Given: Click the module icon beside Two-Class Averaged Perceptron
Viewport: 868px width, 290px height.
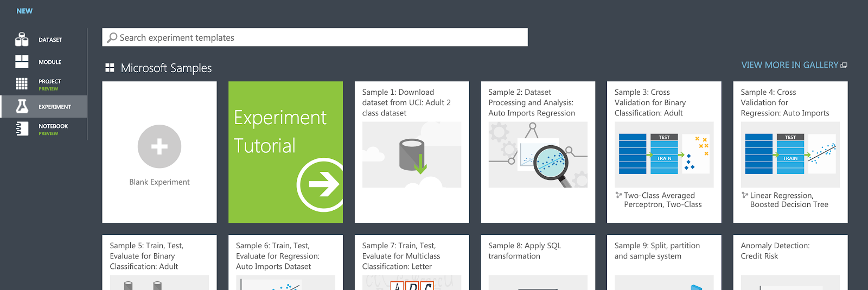Looking at the screenshot, I should coord(618,195).
